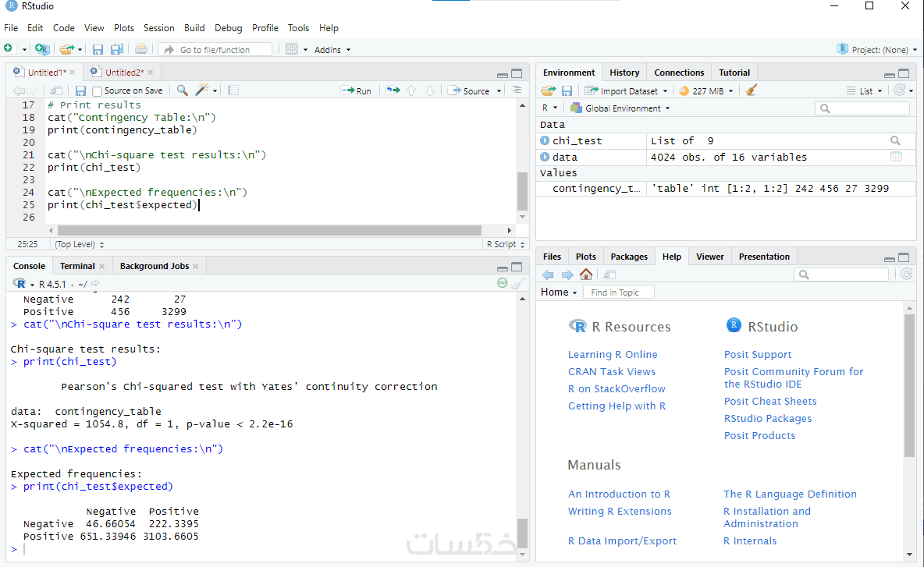Screen dimensions: 924x567
Task: Click the compile report notebook icon
Action: (x=233, y=90)
